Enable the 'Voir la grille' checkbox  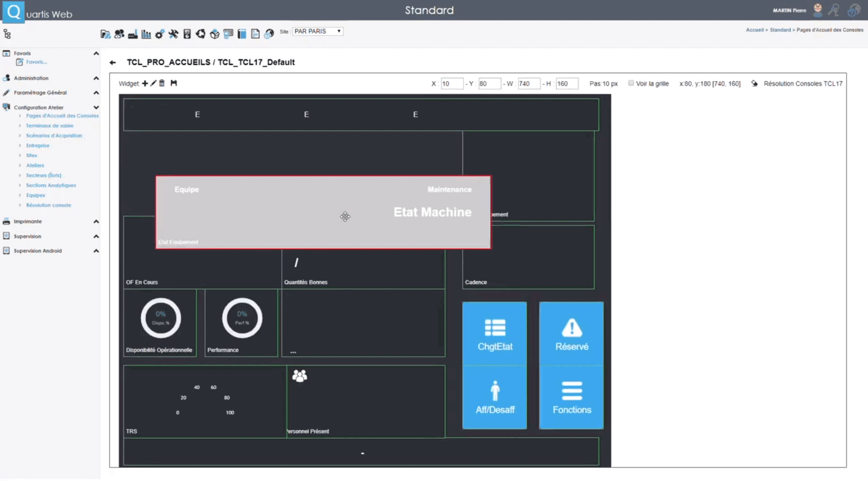[x=631, y=83]
